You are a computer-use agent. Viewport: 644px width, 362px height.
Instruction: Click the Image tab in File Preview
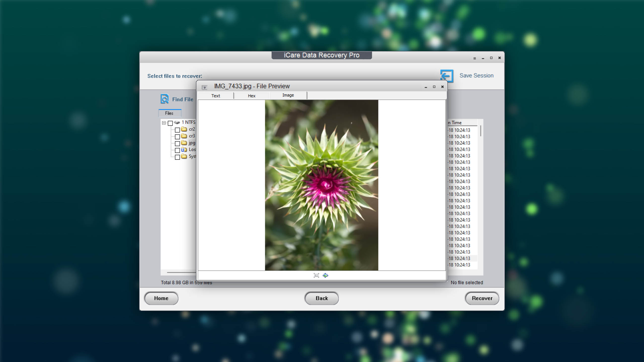pyautogui.click(x=288, y=96)
